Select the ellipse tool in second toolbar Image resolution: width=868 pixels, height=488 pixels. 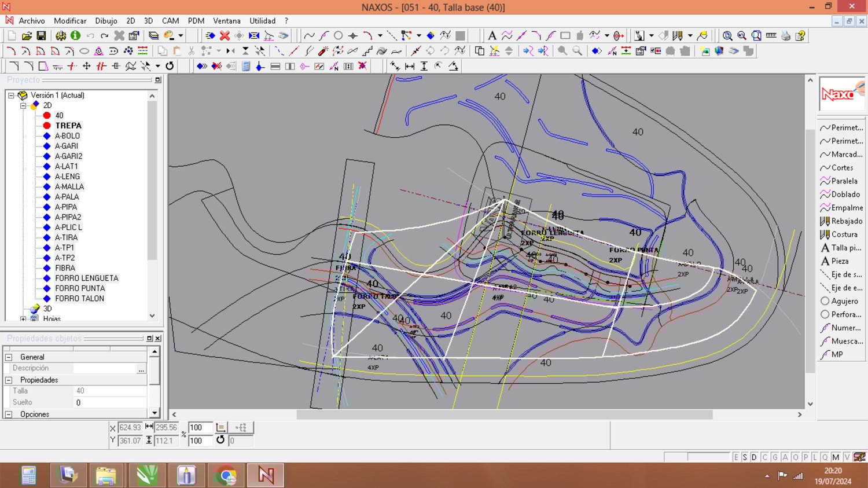pos(84,51)
